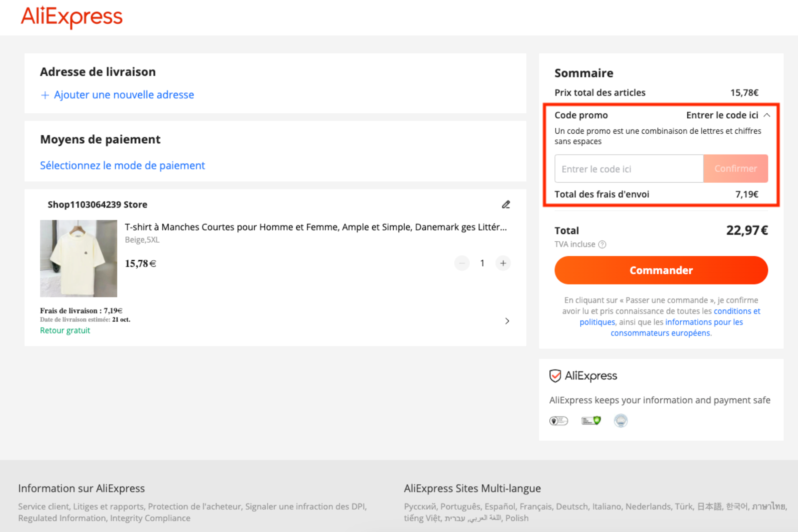Click the first payment security badge icon
This screenshot has height=532, width=798.
559,421
